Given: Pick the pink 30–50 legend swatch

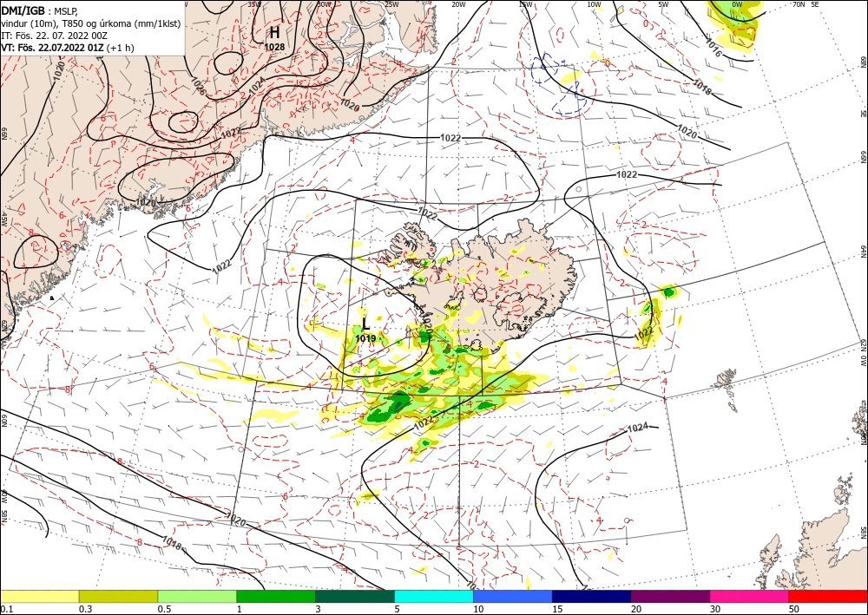Looking at the screenshot, I should pyautogui.click(x=750, y=596).
